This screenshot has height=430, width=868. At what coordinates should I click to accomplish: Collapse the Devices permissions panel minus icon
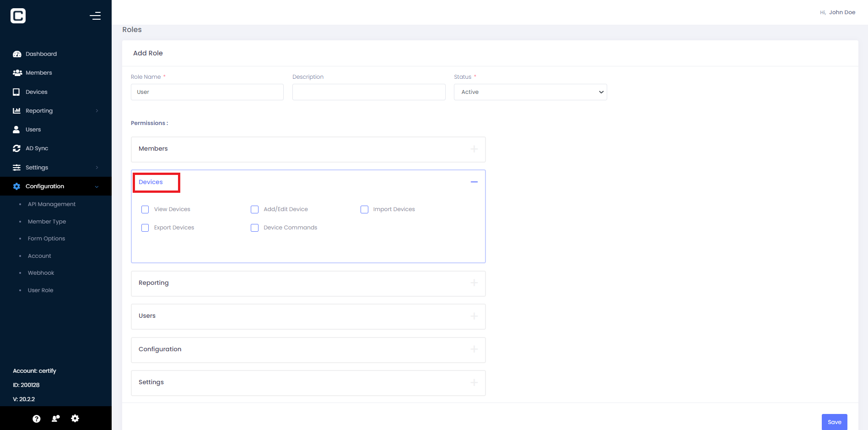click(x=474, y=182)
